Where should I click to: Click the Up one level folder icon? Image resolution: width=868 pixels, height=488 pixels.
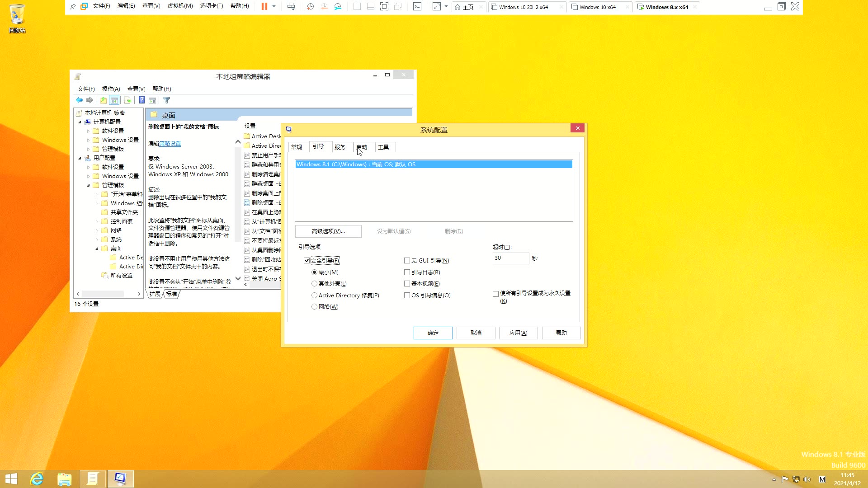pos(104,100)
